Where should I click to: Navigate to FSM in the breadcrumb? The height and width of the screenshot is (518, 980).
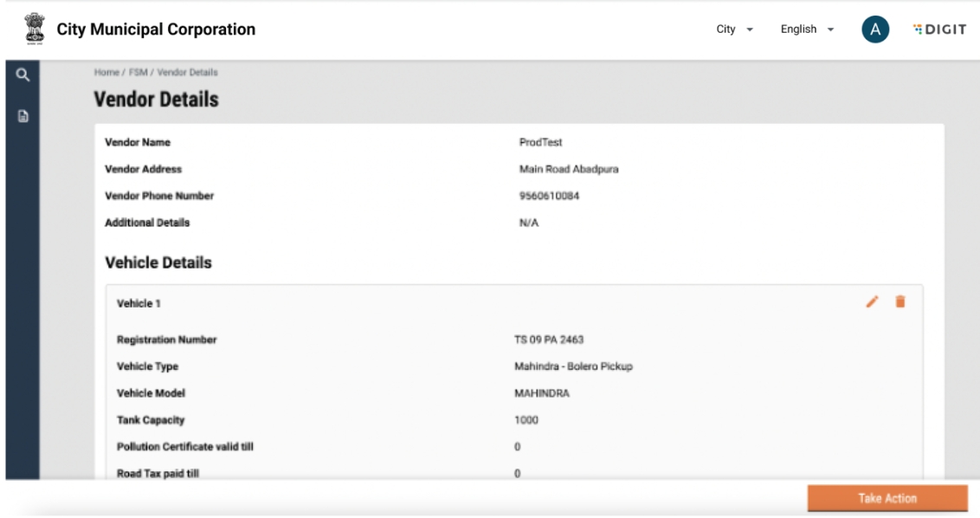138,72
